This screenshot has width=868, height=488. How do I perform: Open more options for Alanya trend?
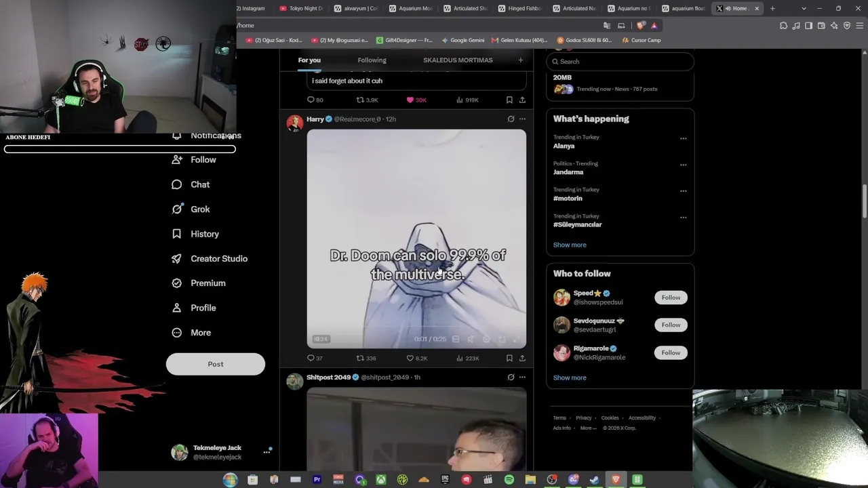[683, 138]
